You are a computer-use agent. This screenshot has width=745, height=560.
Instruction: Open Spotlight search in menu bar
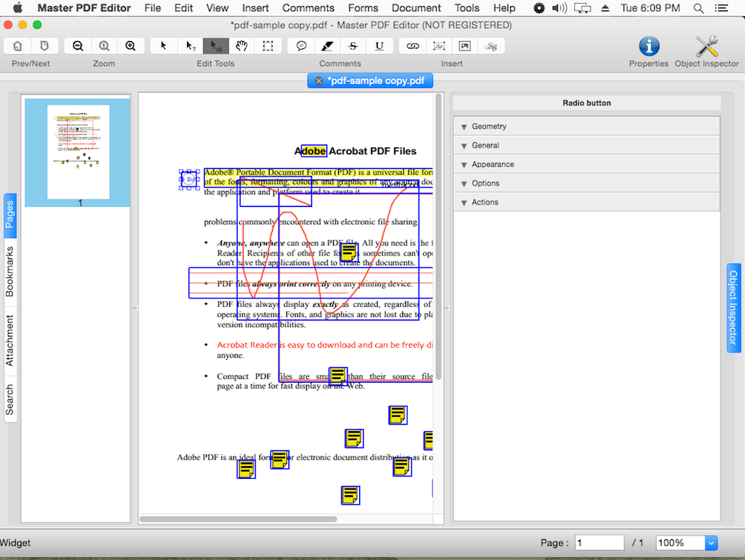(x=698, y=8)
